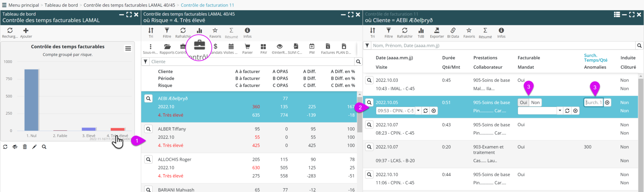Set Facturable to Non on selected row
The height and width of the screenshot is (192, 644).
coord(535,103)
